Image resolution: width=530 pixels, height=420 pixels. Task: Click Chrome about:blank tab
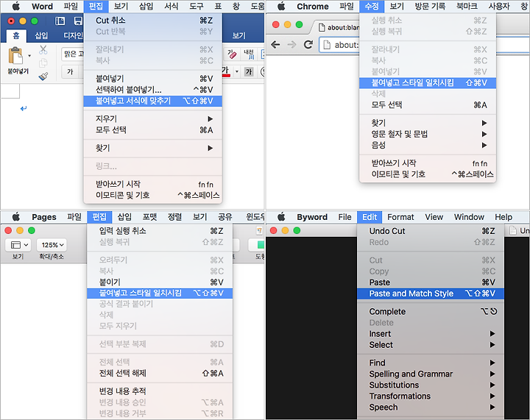336,27
